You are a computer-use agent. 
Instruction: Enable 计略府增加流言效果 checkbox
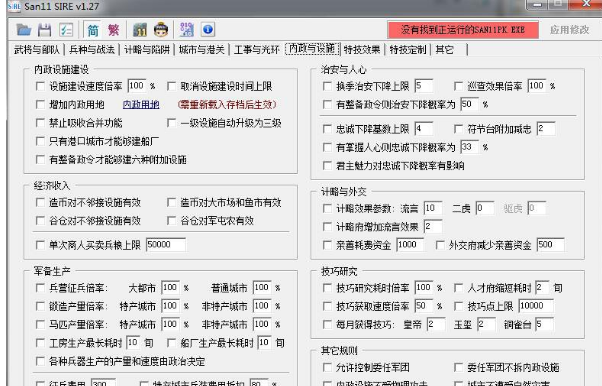(x=327, y=227)
